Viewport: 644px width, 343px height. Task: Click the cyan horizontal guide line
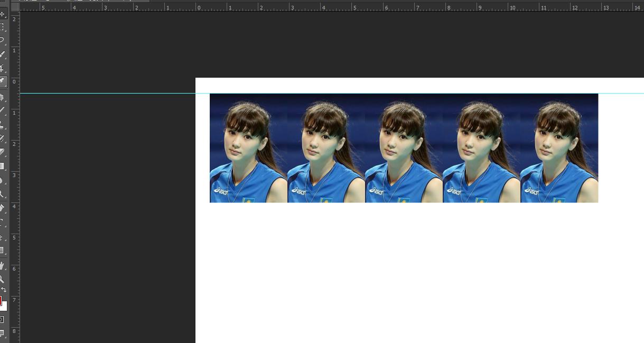click(106, 94)
